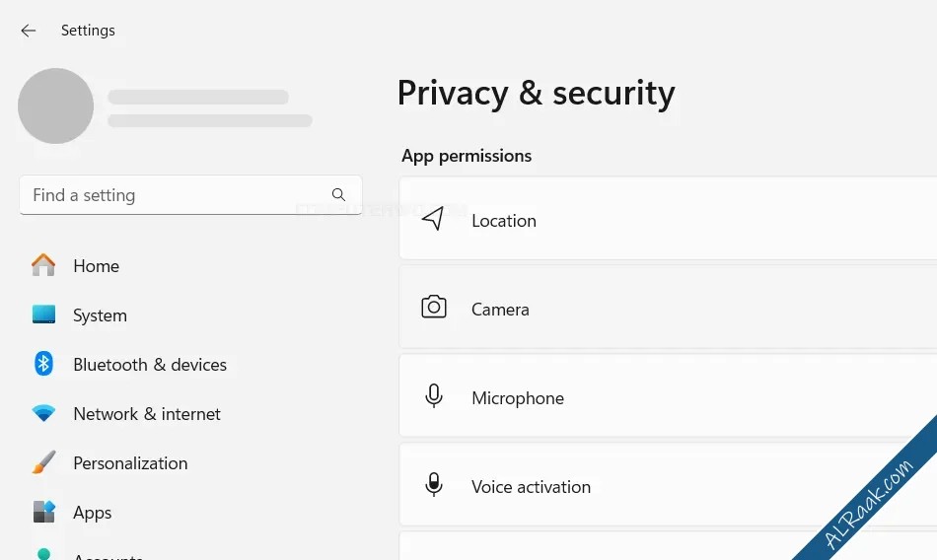This screenshot has width=937, height=560.
Task: Click the App permissions section label
Action: (467, 156)
